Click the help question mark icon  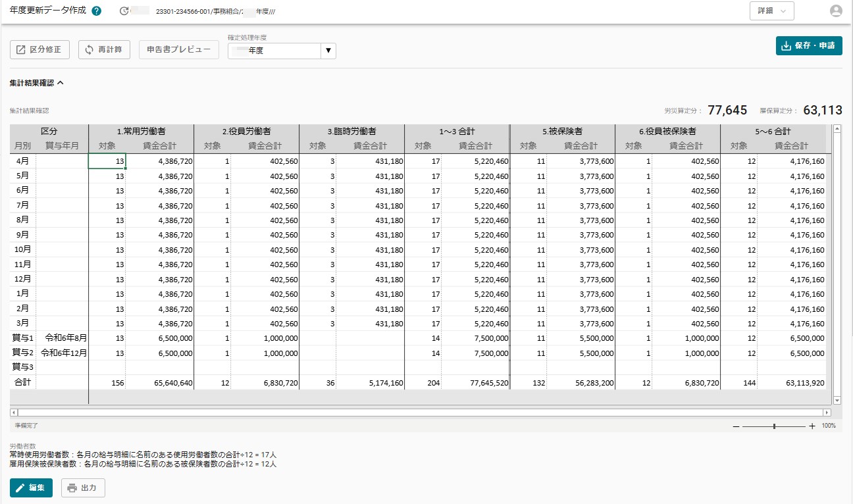tap(97, 11)
